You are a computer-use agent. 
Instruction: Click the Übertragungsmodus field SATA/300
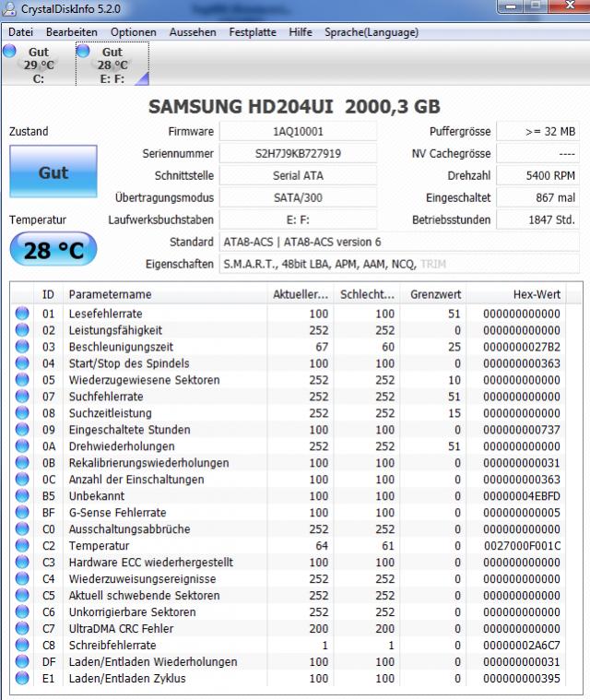click(298, 197)
